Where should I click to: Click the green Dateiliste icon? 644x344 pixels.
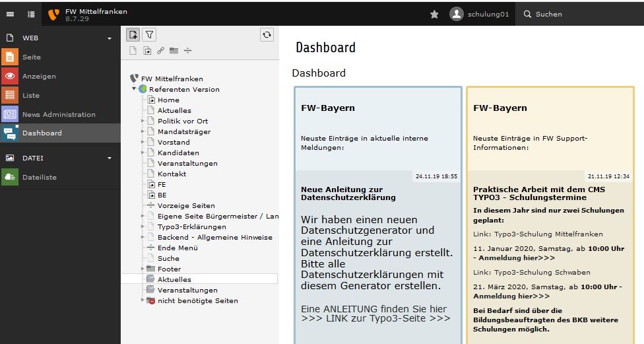[10, 177]
